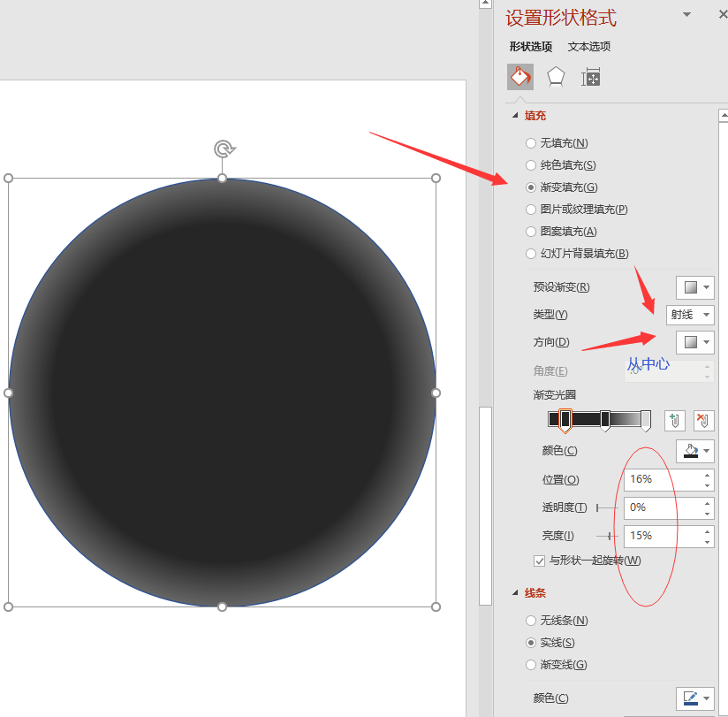The width and height of the screenshot is (728, 717).
Task: Click the 设置形状格式 pane title
Action: tap(561, 18)
